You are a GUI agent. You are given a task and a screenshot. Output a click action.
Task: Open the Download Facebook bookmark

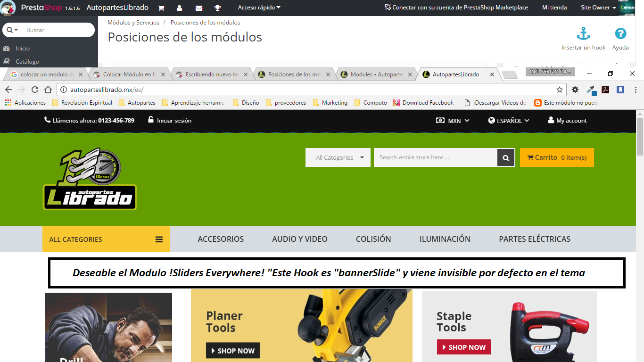pos(424,102)
